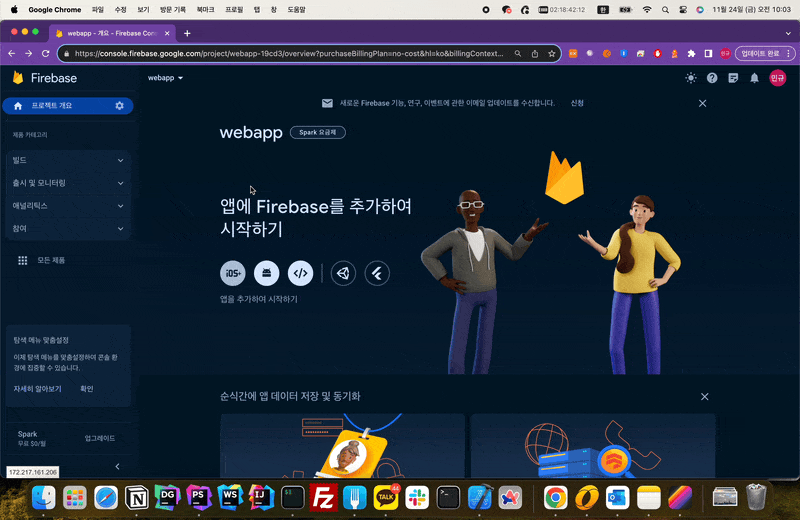Open KakaoTalk from the Dock
This screenshot has height=520, width=800.
(386, 497)
